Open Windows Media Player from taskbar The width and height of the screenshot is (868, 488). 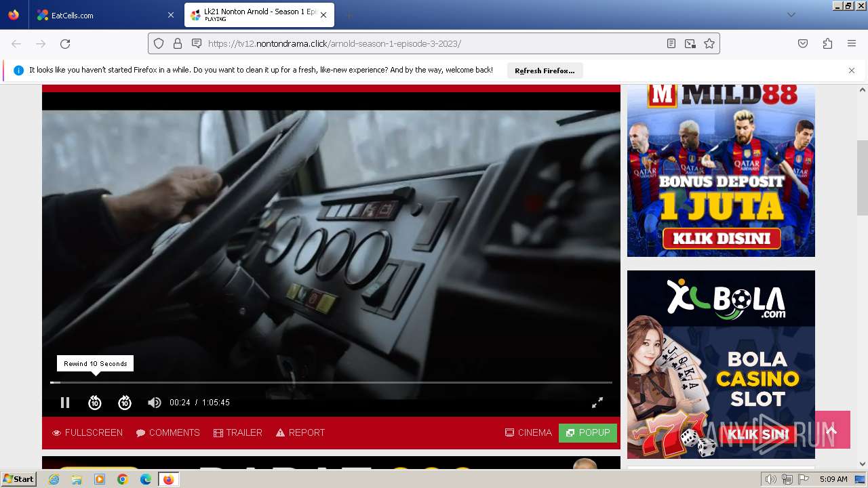tap(100, 479)
